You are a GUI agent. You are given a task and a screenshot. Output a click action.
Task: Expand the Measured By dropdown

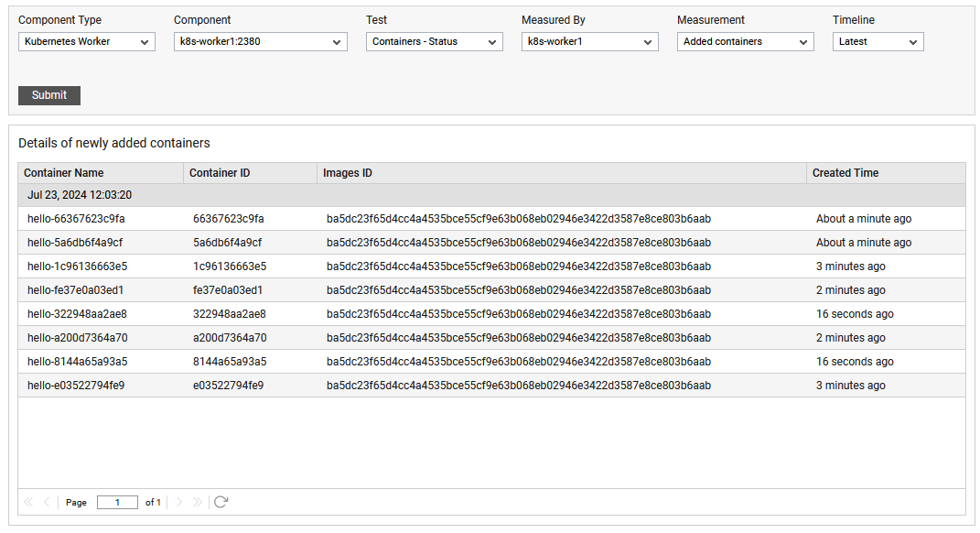(x=590, y=42)
